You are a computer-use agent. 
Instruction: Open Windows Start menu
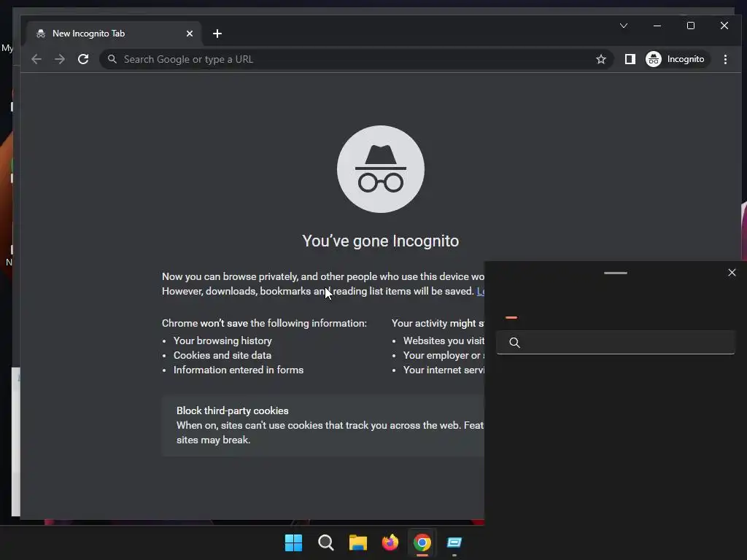(293, 542)
